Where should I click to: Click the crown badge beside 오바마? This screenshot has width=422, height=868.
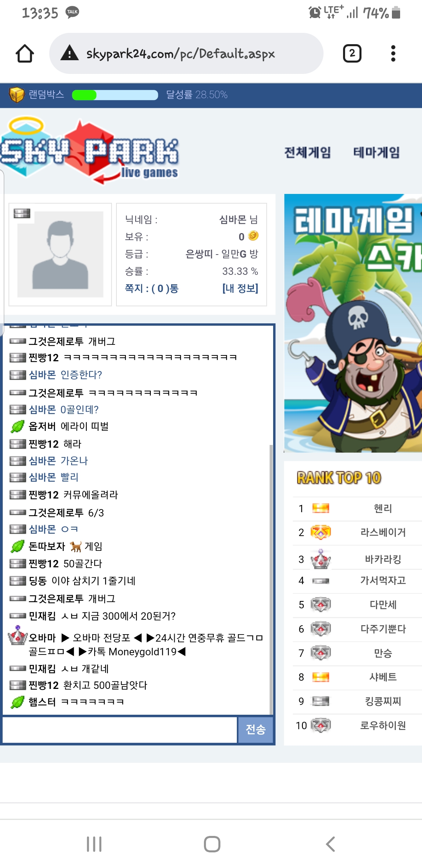(18, 635)
